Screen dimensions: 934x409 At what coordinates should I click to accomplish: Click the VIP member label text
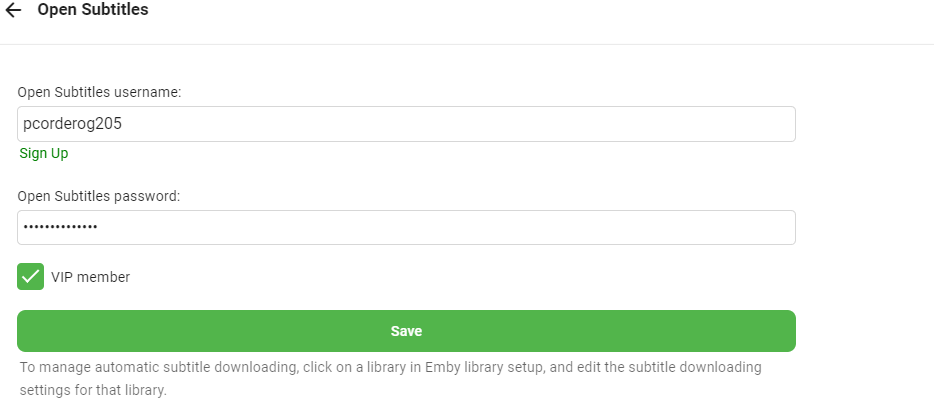91,277
